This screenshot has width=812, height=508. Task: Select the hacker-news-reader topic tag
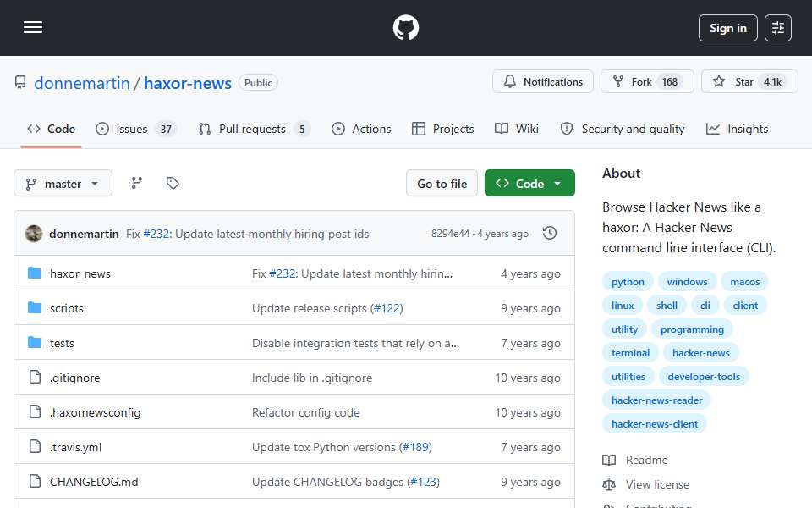coord(656,400)
